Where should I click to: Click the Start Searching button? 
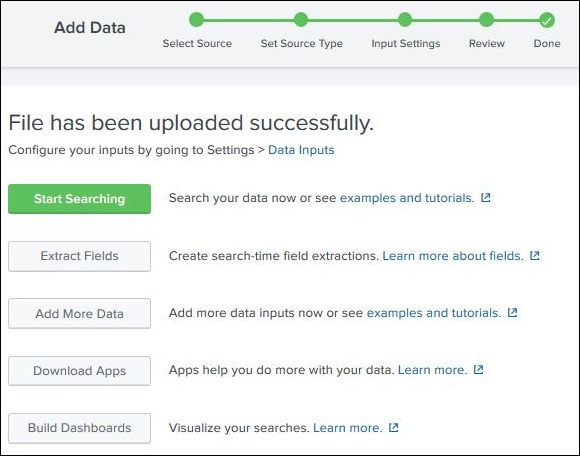coord(80,199)
